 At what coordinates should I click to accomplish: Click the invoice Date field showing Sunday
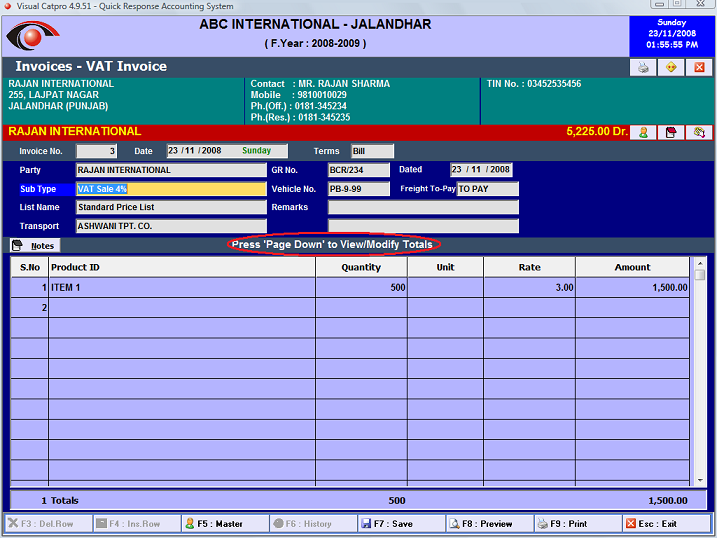coord(227,151)
